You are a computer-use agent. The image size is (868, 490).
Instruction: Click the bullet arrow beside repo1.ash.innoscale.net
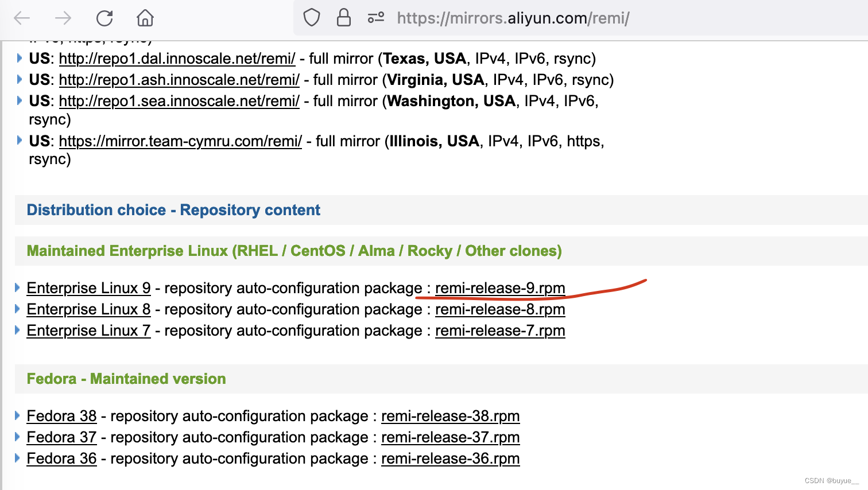click(20, 79)
